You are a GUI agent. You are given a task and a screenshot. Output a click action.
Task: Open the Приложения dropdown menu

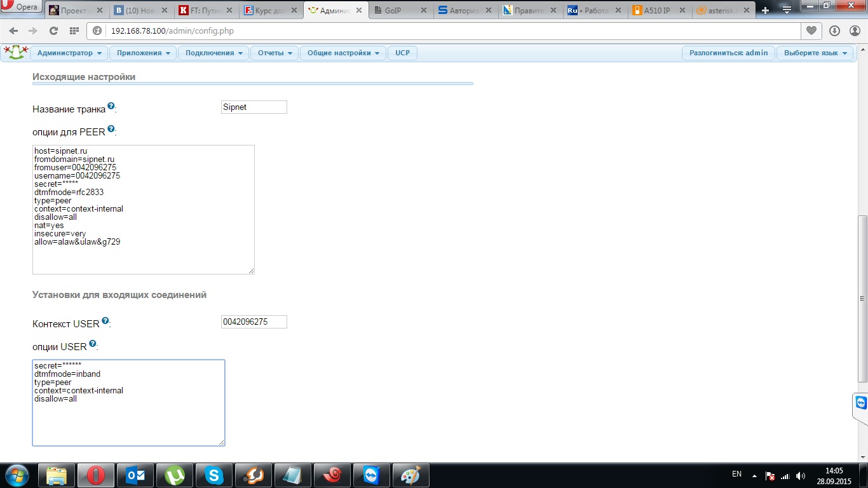[x=143, y=53]
